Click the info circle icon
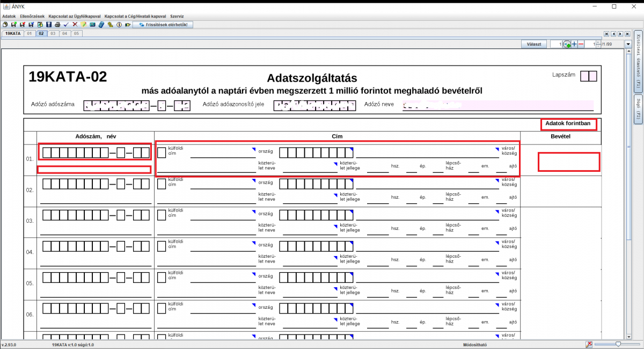The height and width of the screenshot is (349, 644). click(x=119, y=25)
